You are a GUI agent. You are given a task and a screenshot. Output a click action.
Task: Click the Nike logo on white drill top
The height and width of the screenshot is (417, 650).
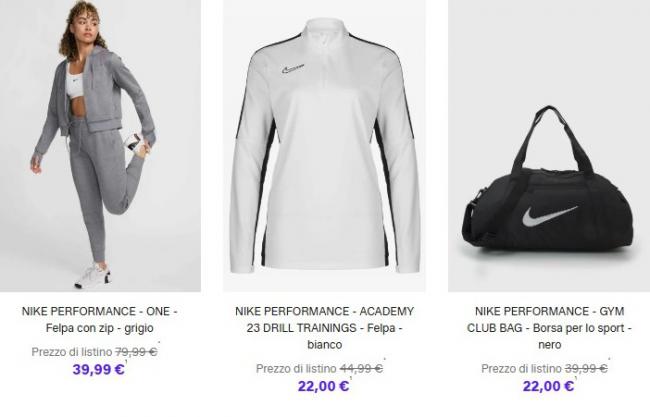pos(293,69)
